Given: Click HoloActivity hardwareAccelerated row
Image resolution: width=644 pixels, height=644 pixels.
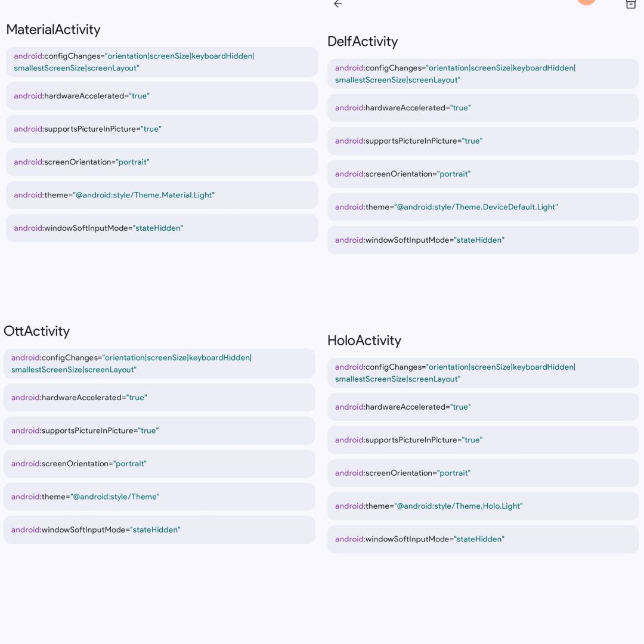Looking at the screenshot, I should coord(483,407).
